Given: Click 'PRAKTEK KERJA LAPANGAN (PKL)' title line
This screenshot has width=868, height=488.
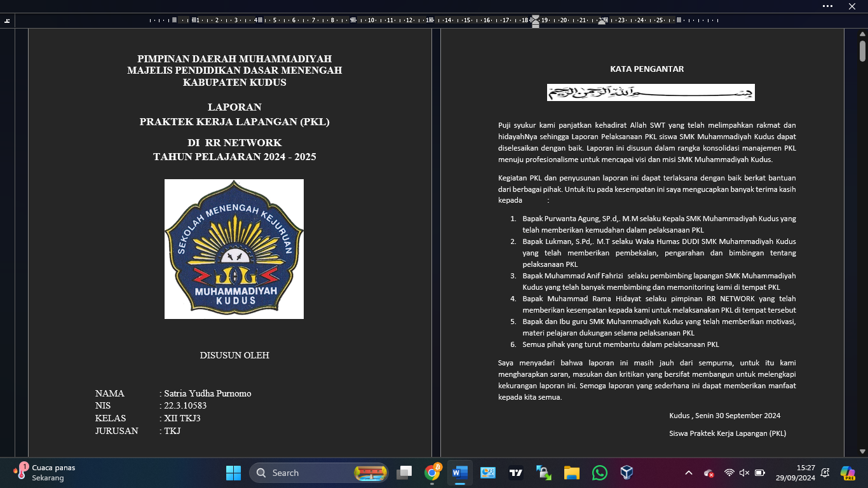Looking at the screenshot, I should click(x=234, y=122).
